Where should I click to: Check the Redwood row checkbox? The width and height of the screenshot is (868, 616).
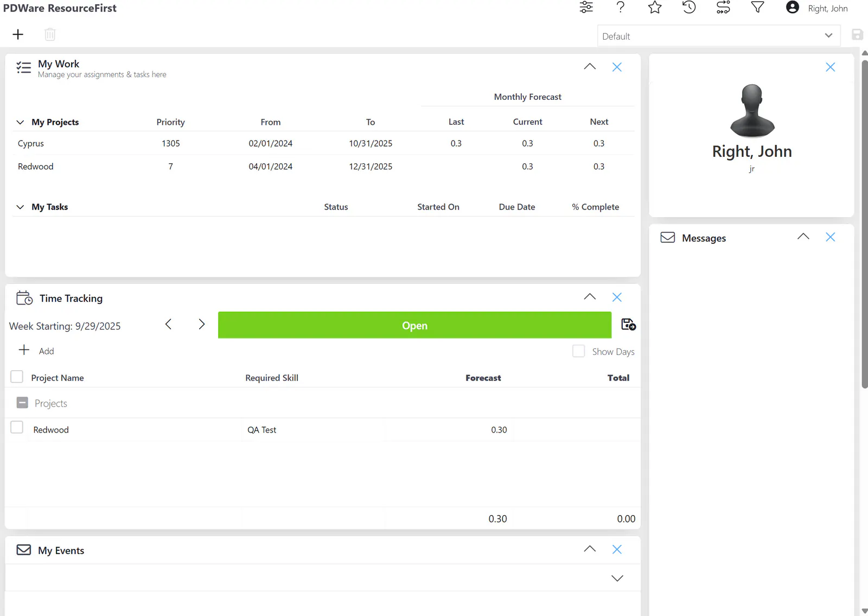coord(17,428)
